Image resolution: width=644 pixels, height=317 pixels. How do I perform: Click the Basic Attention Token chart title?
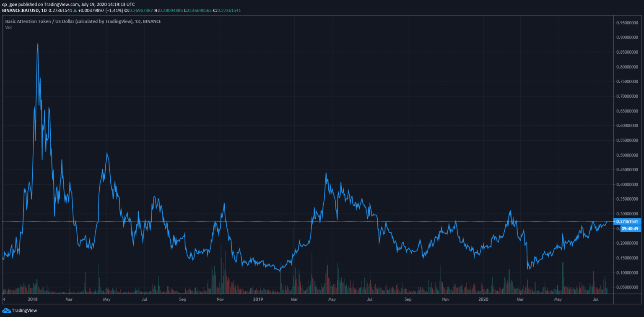coord(83,21)
